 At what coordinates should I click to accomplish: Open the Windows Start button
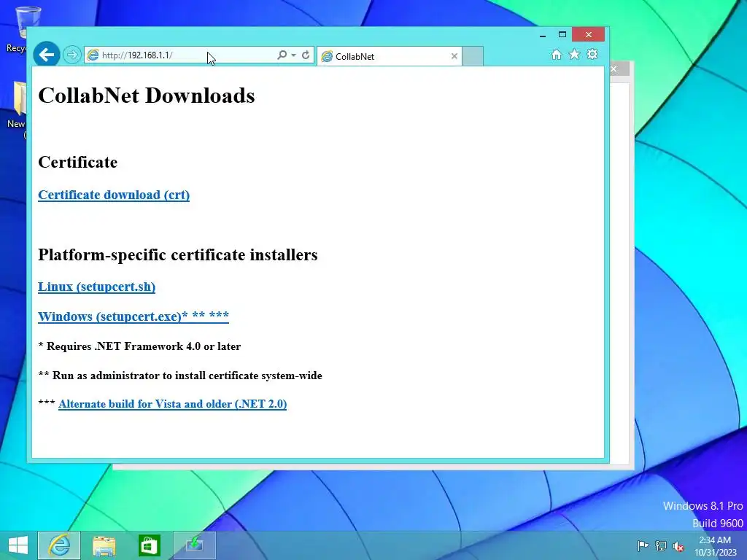tap(18, 545)
